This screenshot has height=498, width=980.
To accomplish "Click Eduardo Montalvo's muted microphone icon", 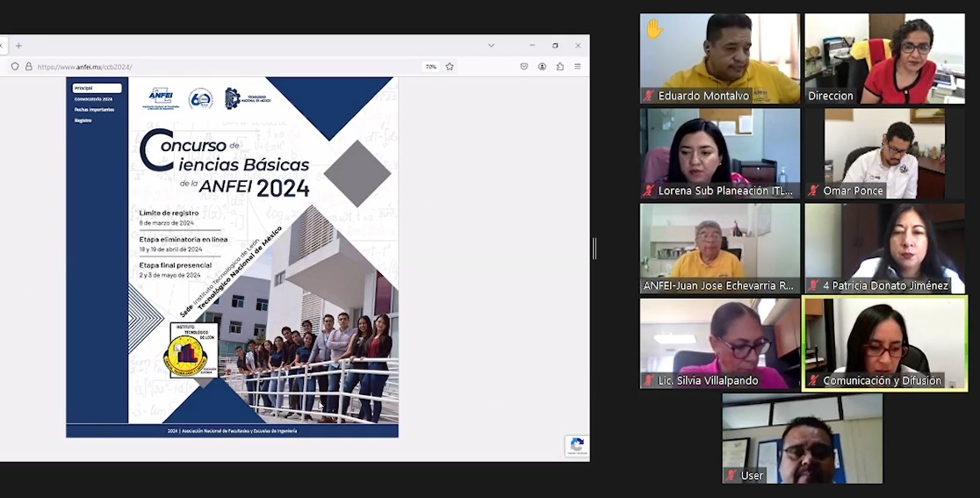I will coord(649,96).
